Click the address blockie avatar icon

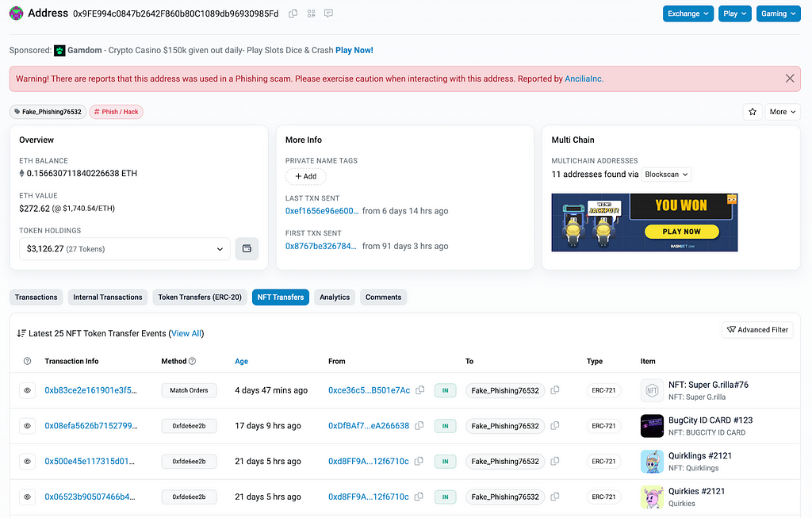16,13
